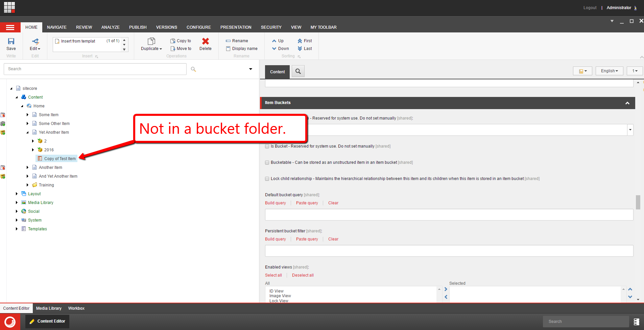This screenshot has height=330, width=644.
Task: Open the English language dropdown
Action: [609, 71]
